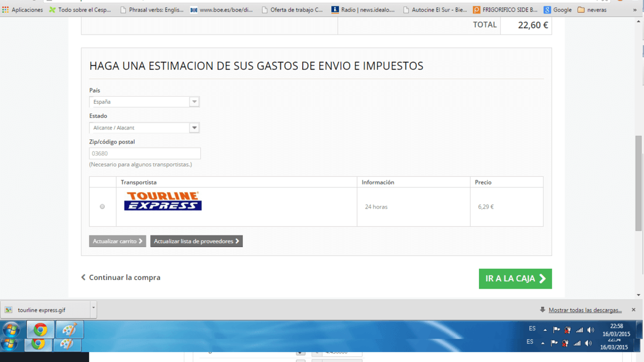This screenshot has width=644, height=362.
Task: Open the Google bookmark
Action: click(x=557, y=9)
